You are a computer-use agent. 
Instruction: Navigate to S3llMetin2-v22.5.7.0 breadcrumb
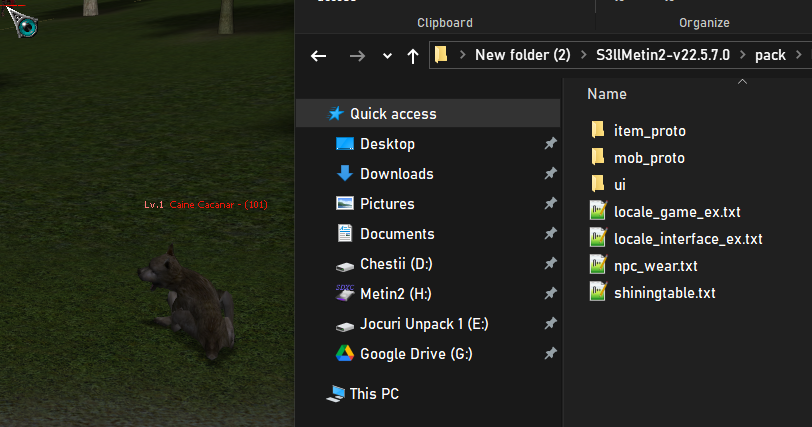[663, 55]
